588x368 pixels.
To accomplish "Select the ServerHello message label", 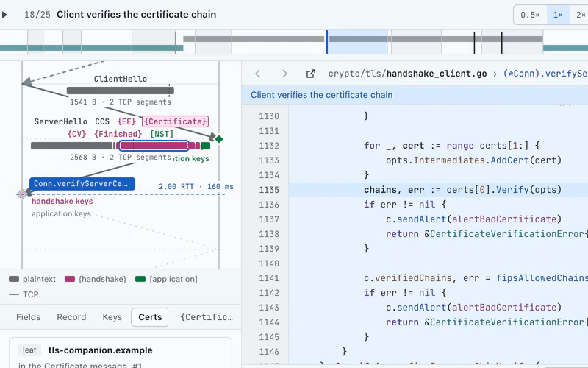I will click(61, 121).
